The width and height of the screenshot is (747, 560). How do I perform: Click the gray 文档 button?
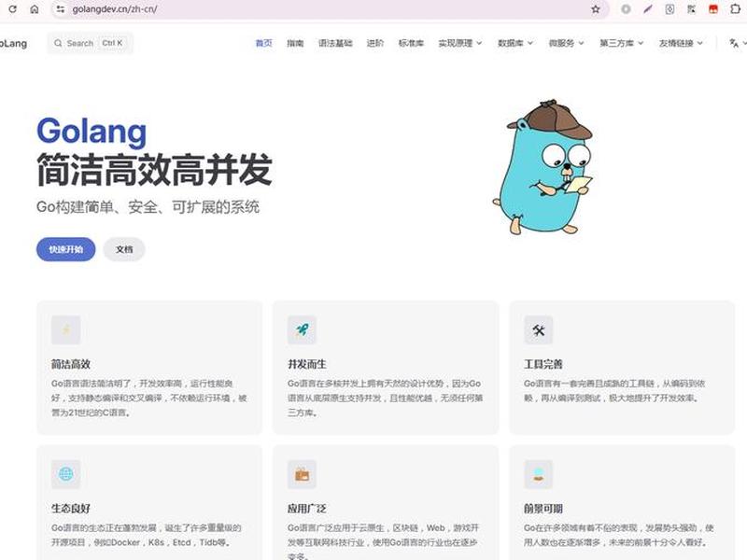124,249
